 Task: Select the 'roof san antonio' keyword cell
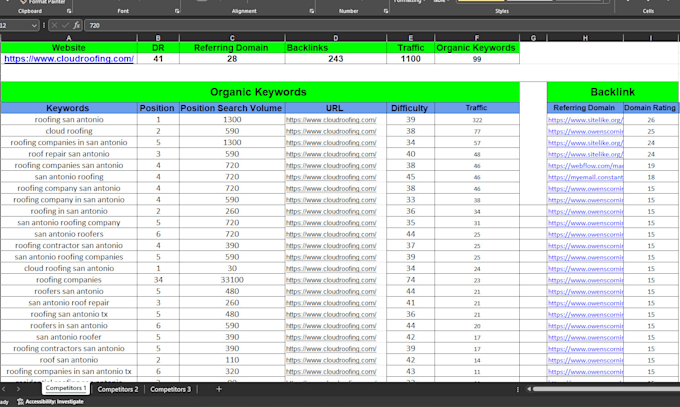(x=69, y=360)
